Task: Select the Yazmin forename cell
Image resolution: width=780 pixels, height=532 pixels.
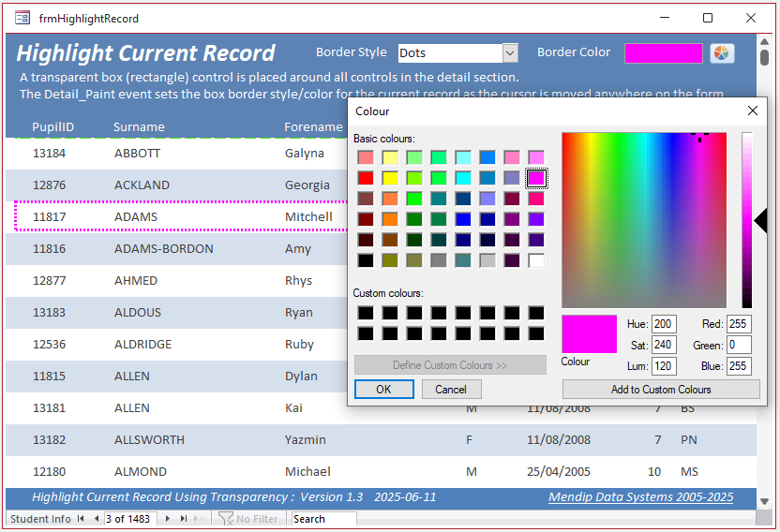Action: (x=305, y=439)
